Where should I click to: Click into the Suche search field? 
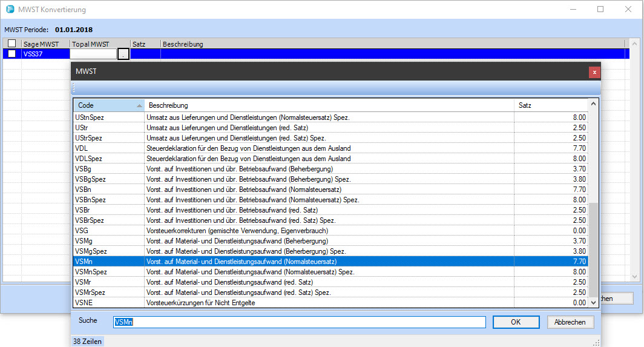pos(300,322)
